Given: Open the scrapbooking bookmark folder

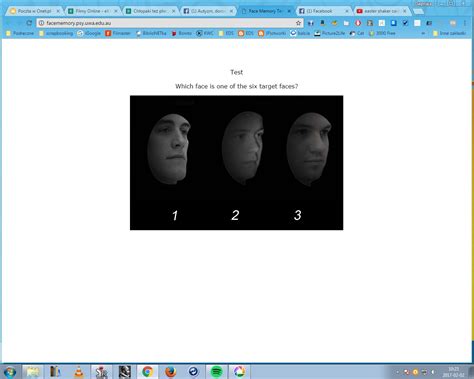Looking at the screenshot, I should tap(56, 33).
